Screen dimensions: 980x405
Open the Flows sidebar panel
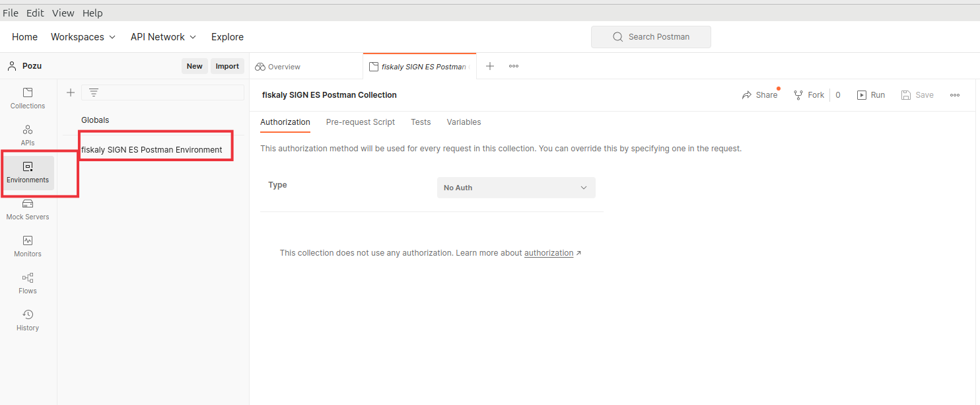pos(28,283)
